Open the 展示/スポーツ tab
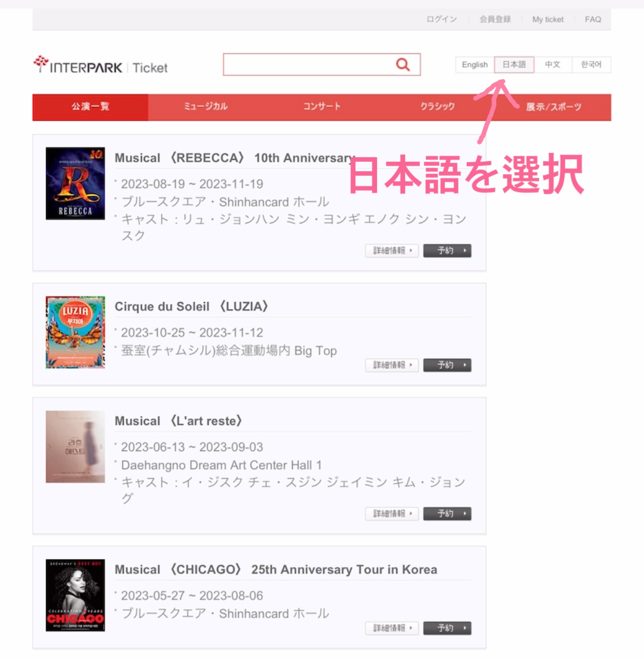The width and height of the screenshot is (644, 660). tap(554, 107)
